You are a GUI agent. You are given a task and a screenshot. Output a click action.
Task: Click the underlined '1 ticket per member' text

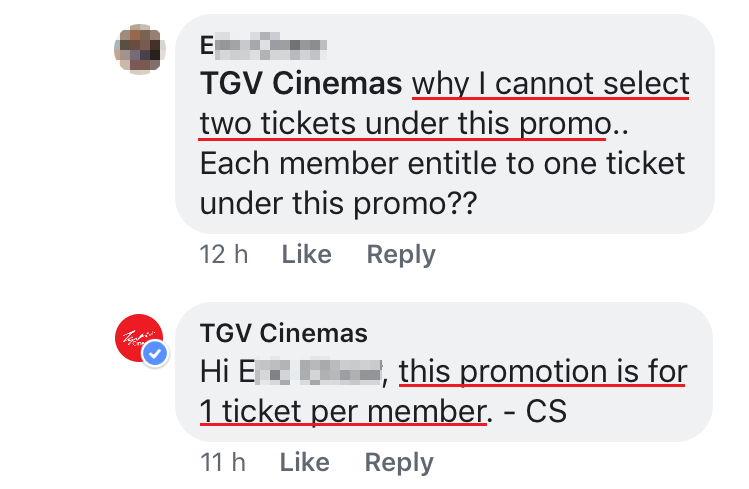coord(342,411)
